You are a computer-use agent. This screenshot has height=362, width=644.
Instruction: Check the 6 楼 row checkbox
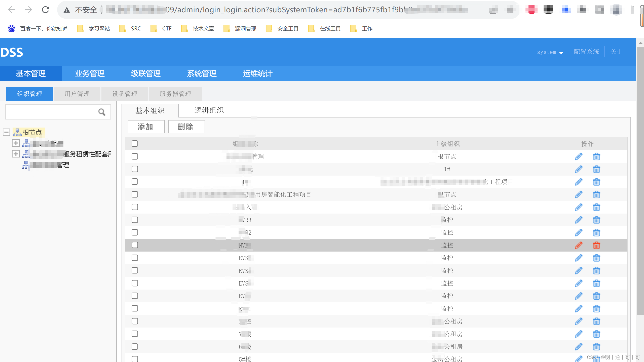pos(135,347)
